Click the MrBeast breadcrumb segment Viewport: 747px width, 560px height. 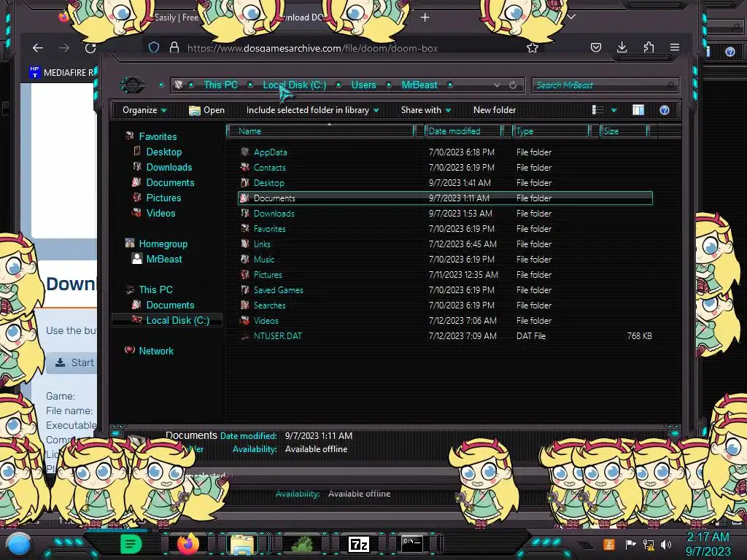click(419, 85)
